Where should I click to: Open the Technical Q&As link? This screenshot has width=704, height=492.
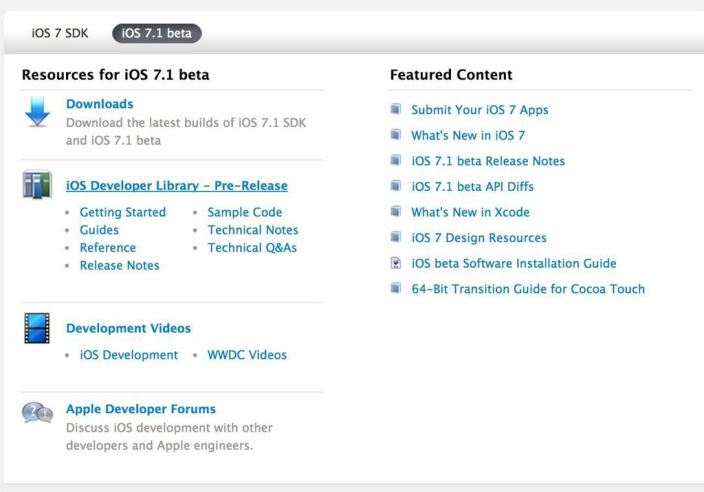[252, 248]
